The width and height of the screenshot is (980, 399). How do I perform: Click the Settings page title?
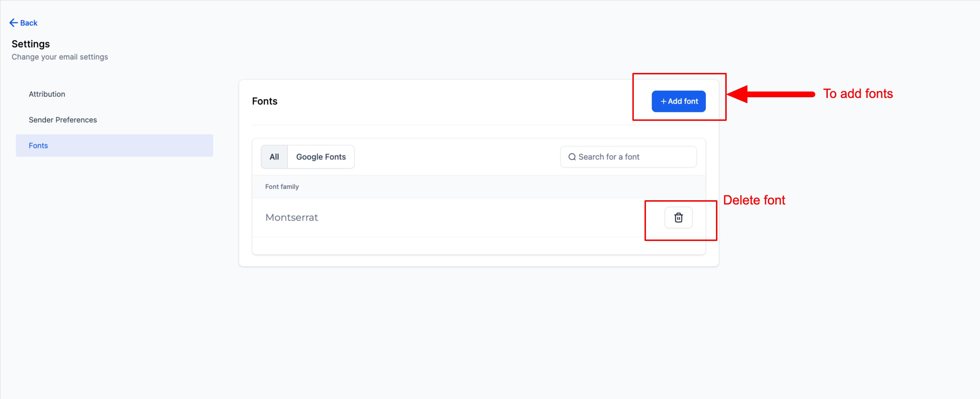click(30, 44)
